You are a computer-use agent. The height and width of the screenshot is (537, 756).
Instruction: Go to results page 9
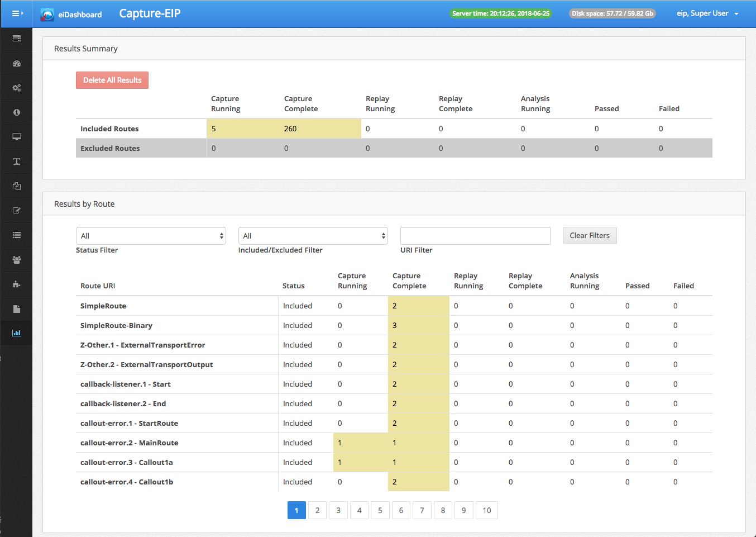[x=464, y=510]
